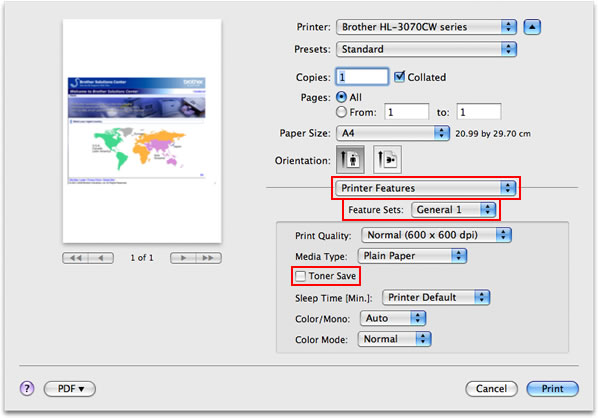Collapse print dialog with blue triangle button
Image resolution: width=598 pixels, height=418 pixels.
tap(532, 27)
